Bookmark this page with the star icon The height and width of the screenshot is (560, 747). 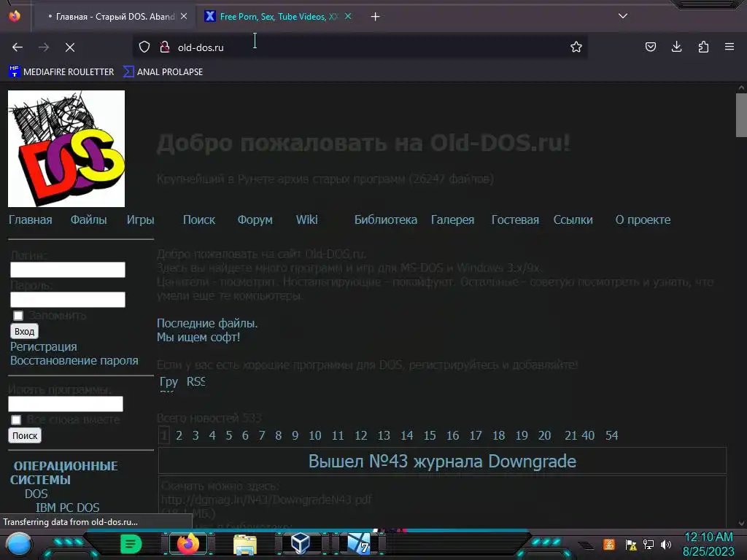click(x=576, y=47)
